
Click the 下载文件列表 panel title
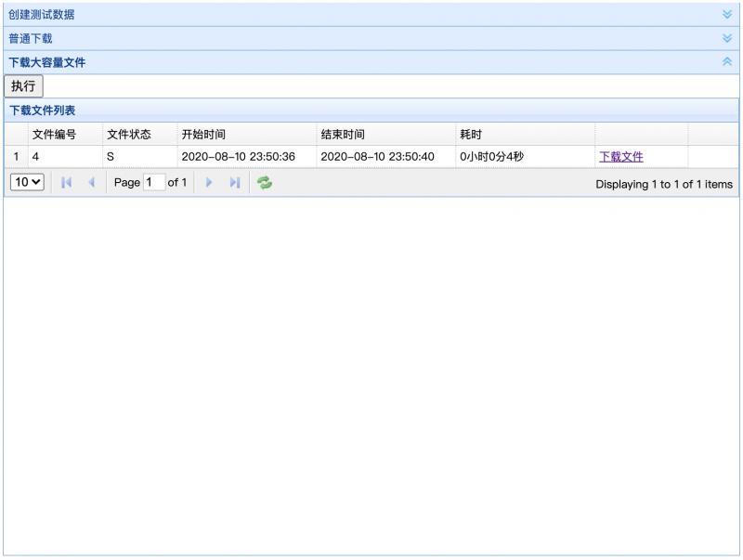42,111
